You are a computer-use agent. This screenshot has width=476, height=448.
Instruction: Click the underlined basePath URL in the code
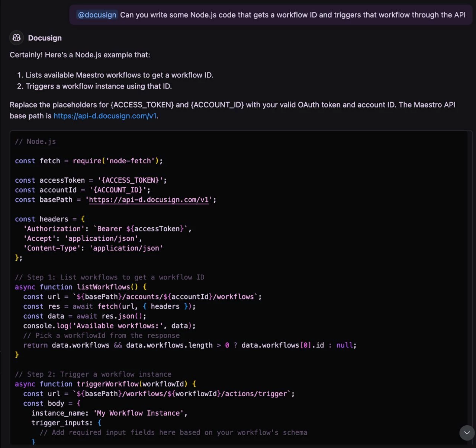(149, 200)
